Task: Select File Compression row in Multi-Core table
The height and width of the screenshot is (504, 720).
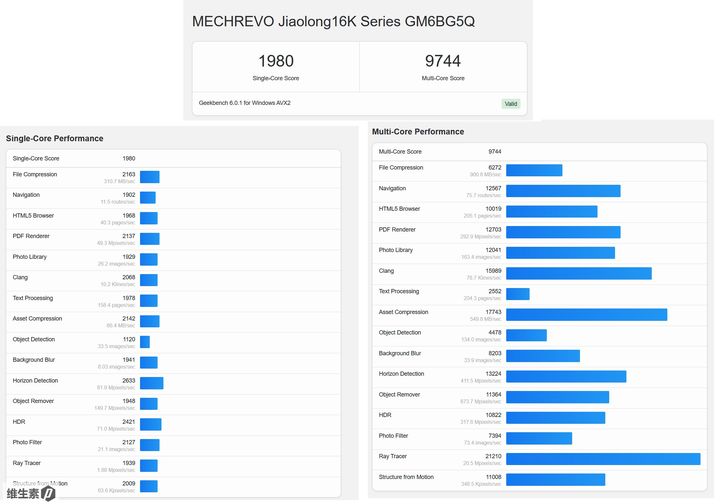Action: 540,171
